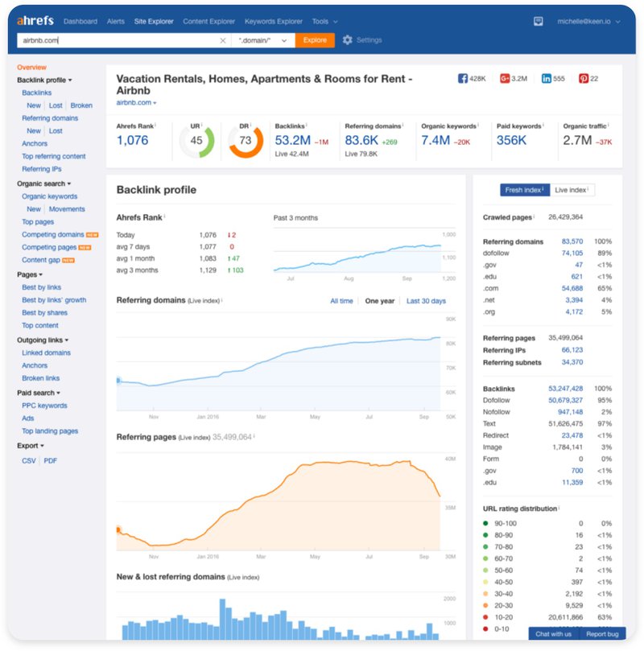Open Best by links' growth

54,300
